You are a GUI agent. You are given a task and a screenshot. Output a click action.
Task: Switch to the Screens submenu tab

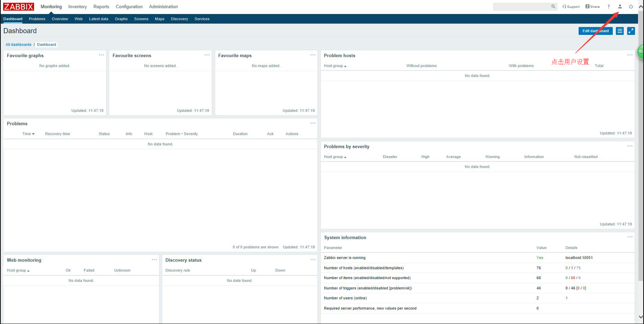click(141, 19)
